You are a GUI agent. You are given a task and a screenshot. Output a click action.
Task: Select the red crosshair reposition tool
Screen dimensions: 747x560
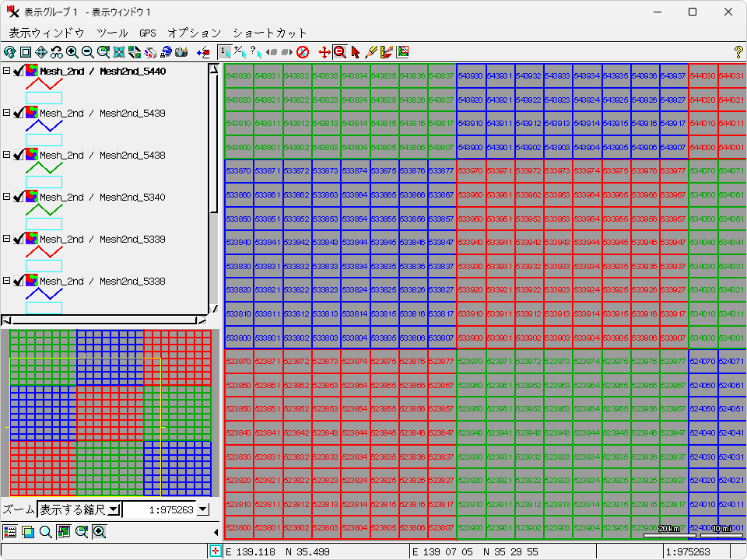click(324, 52)
